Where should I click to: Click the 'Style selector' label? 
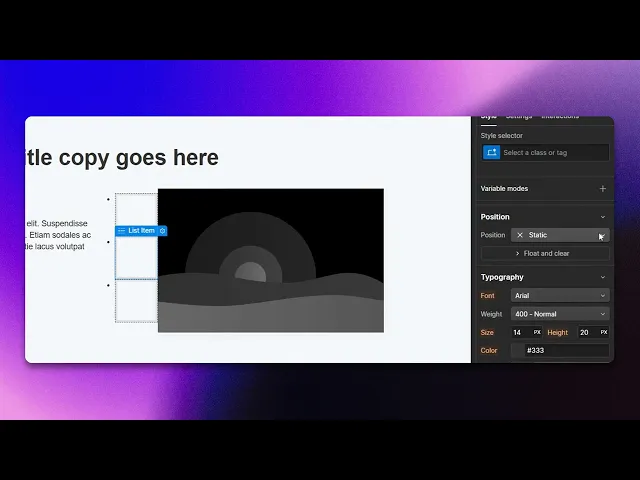(501, 136)
